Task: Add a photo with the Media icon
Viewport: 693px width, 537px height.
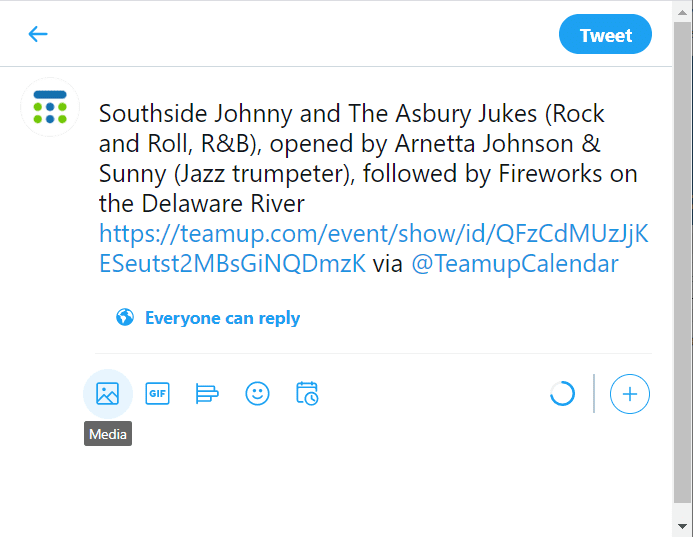Action: [107, 393]
